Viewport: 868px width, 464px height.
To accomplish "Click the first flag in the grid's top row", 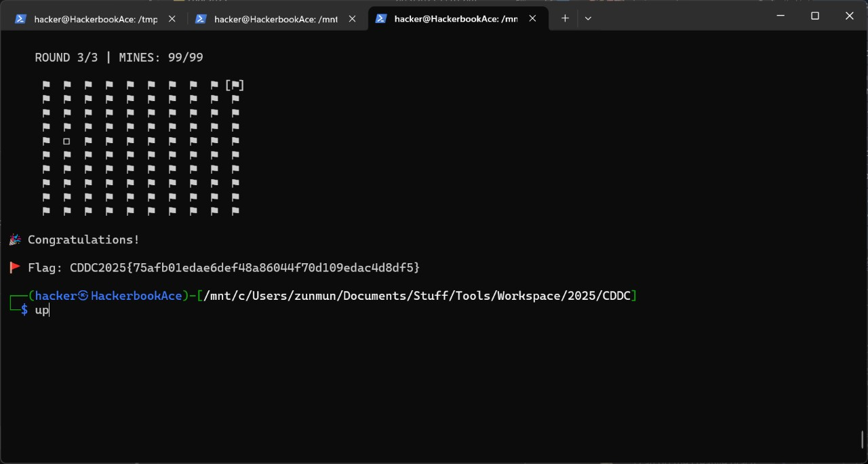I will click(46, 85).
